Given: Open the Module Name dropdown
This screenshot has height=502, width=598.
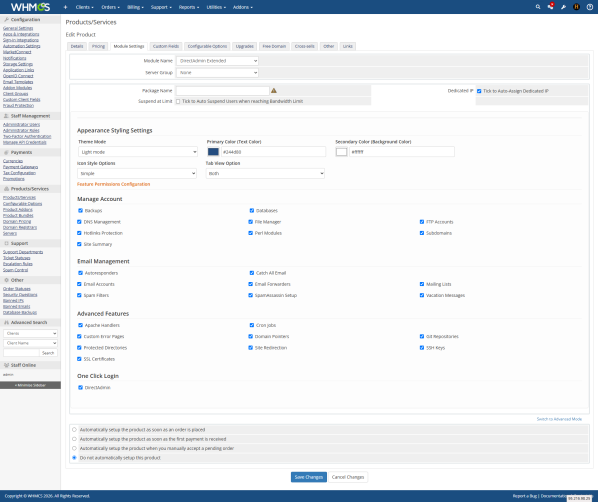Looking at the screenshot, I should pos(217,61).
